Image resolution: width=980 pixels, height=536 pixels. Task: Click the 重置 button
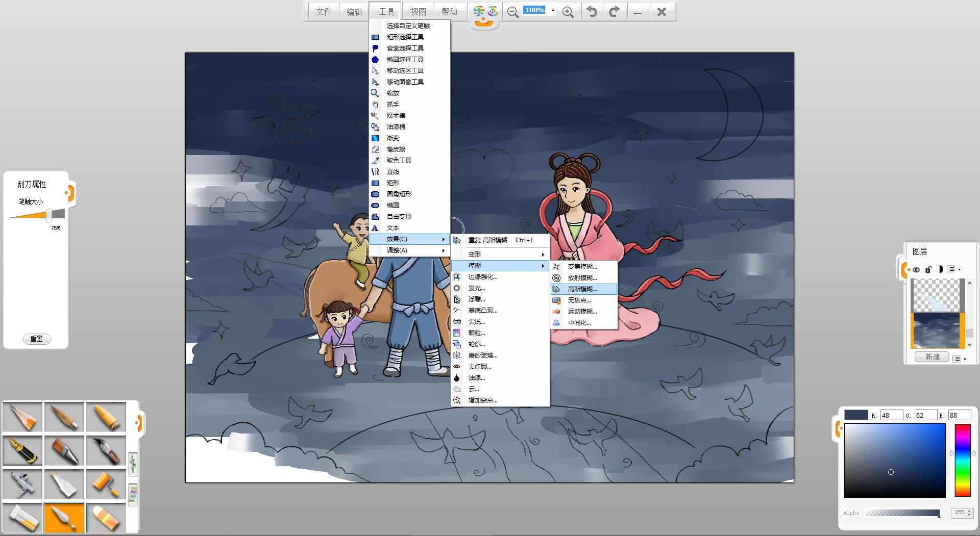point(37,339)
